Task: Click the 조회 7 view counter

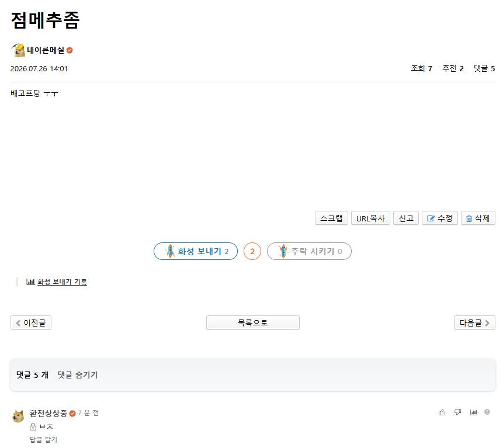Action: tap(422, 68)
